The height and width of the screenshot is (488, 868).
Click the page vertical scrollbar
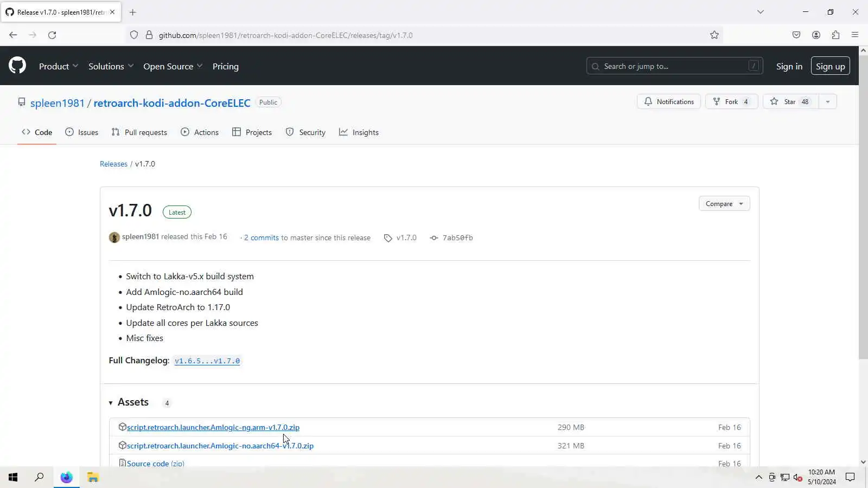(x=863, y=206)
